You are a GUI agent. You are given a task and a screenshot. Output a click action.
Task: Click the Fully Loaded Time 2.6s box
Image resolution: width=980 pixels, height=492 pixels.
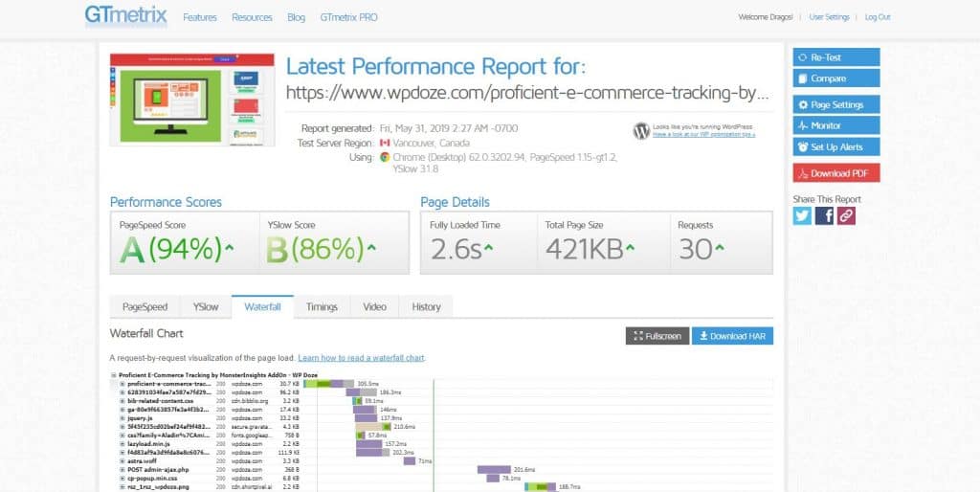point(479,242)
